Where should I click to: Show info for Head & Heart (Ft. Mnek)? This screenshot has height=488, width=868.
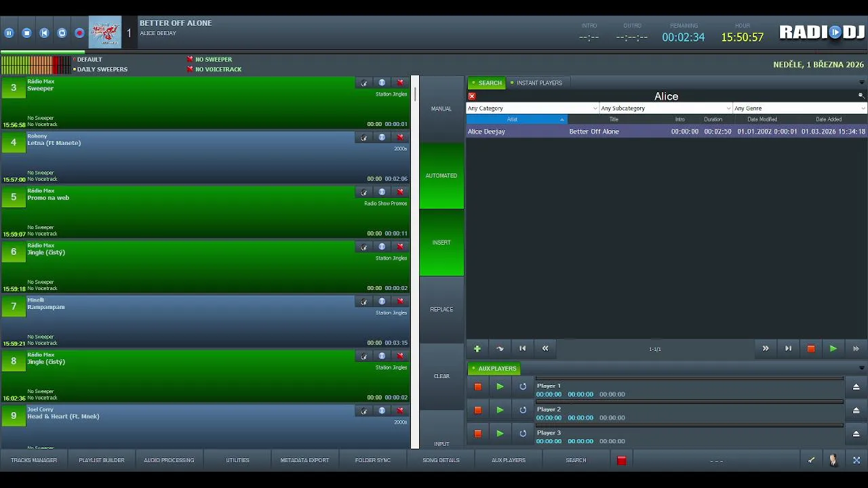pyautogui.click(x=382, y=411)
